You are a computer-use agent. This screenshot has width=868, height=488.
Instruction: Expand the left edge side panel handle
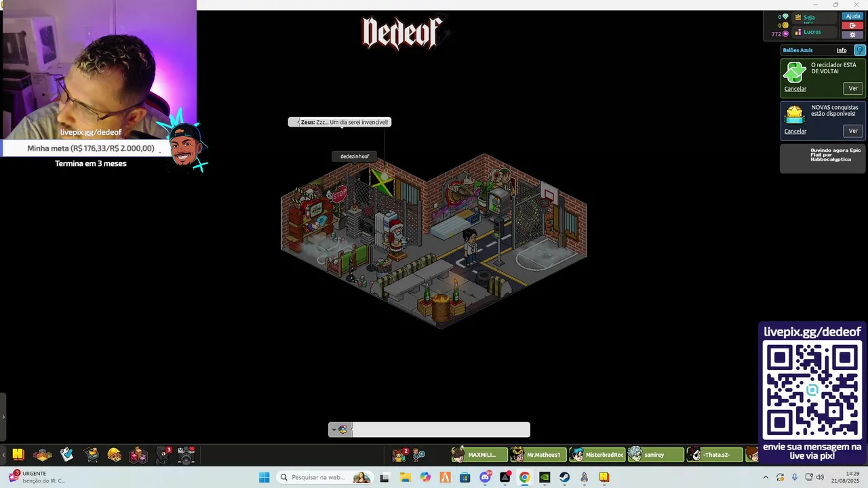pyautogui.click(x=3, y=417)
